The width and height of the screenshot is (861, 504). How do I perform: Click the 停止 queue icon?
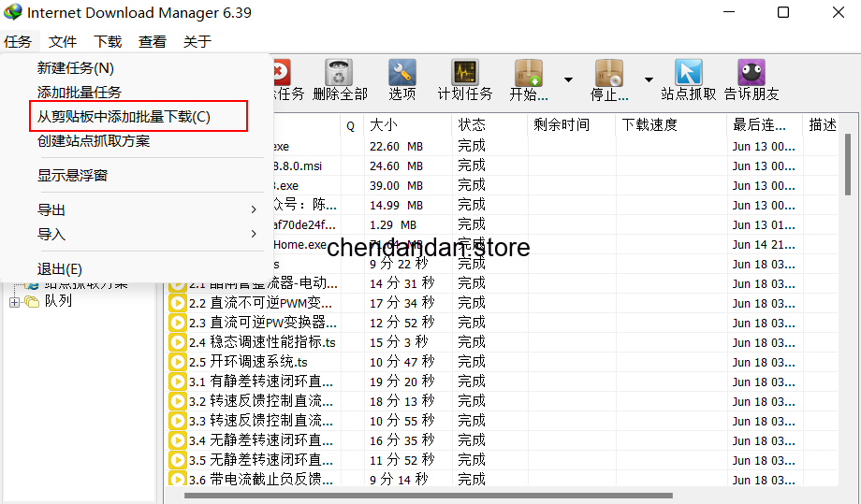(609, 72)
